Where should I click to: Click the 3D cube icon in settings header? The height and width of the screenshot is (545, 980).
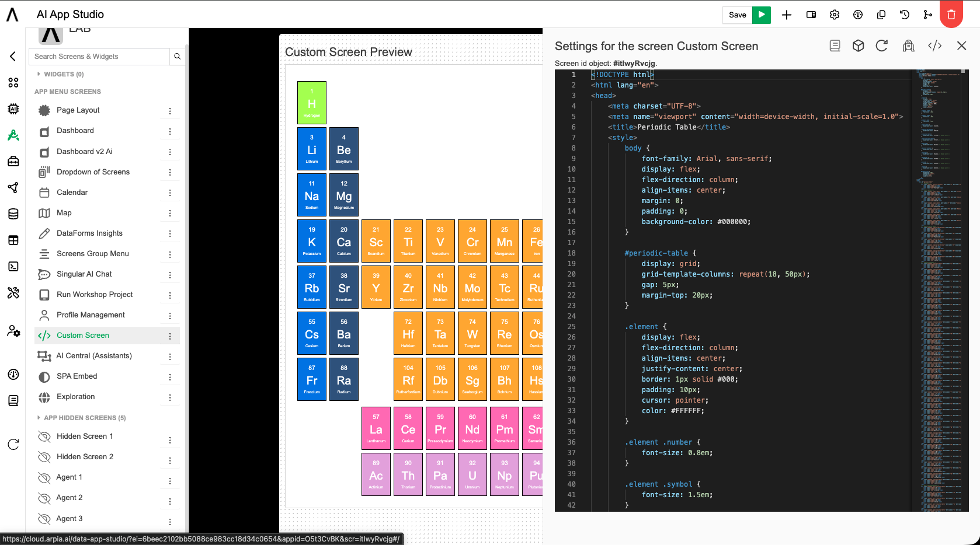click(x=858, y=46)
